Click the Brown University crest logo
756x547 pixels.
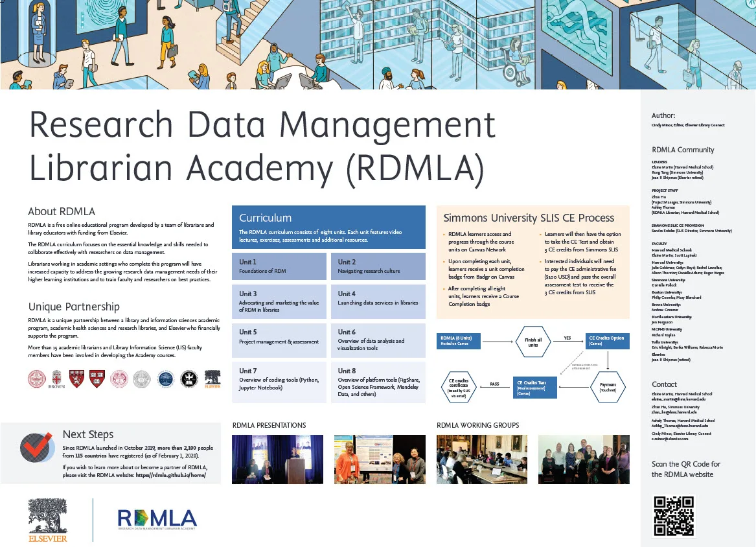click(x=56, y=379)
